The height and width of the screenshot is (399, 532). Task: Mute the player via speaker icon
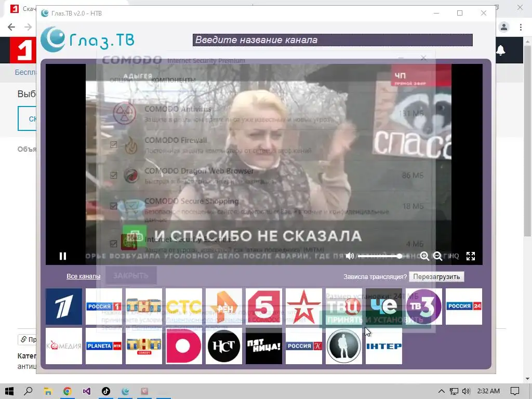tap(350, 256)
